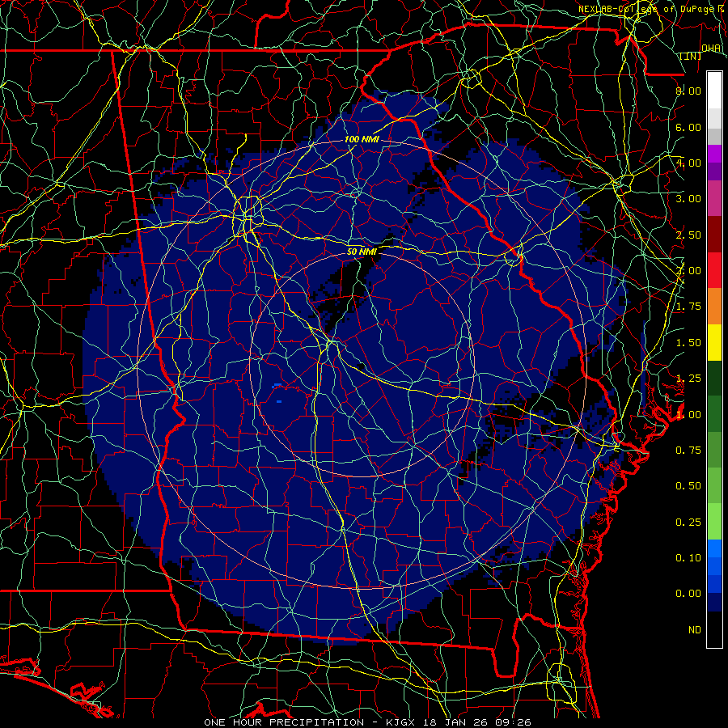Click the yellow 1.50 legend swatch
The width and height of the screenshot is (728, 728).
(x=714, y=342)
